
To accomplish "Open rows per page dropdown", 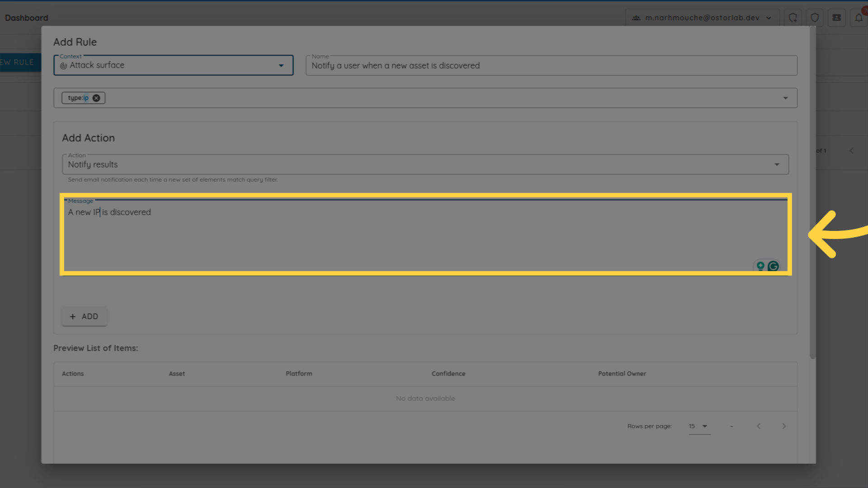I will click(x=699, y=426).
